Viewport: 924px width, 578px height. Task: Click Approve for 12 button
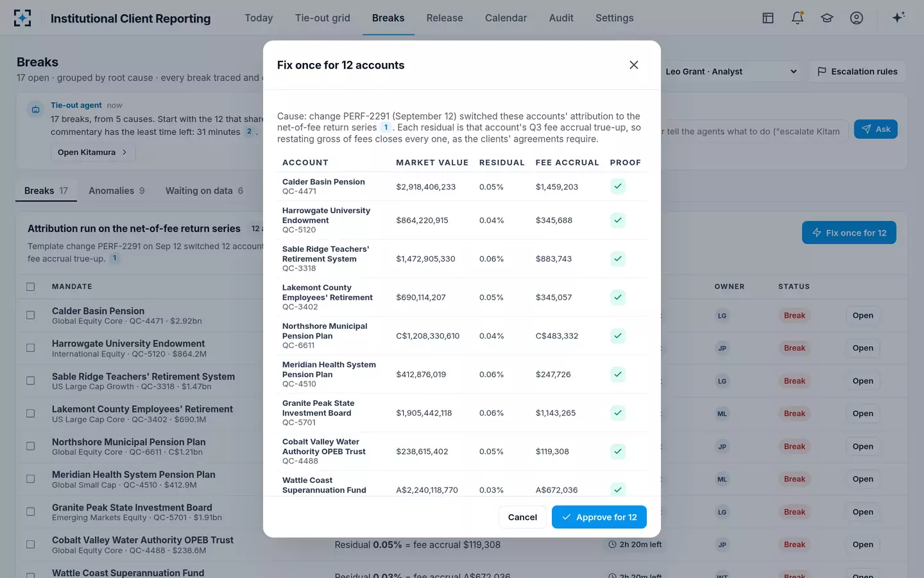coord(599,517)
